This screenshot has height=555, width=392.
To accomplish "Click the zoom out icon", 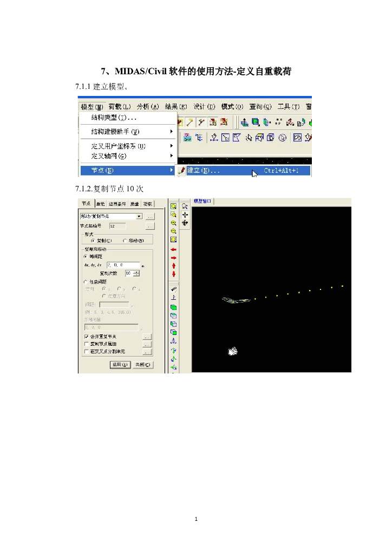I will point(174,231).
